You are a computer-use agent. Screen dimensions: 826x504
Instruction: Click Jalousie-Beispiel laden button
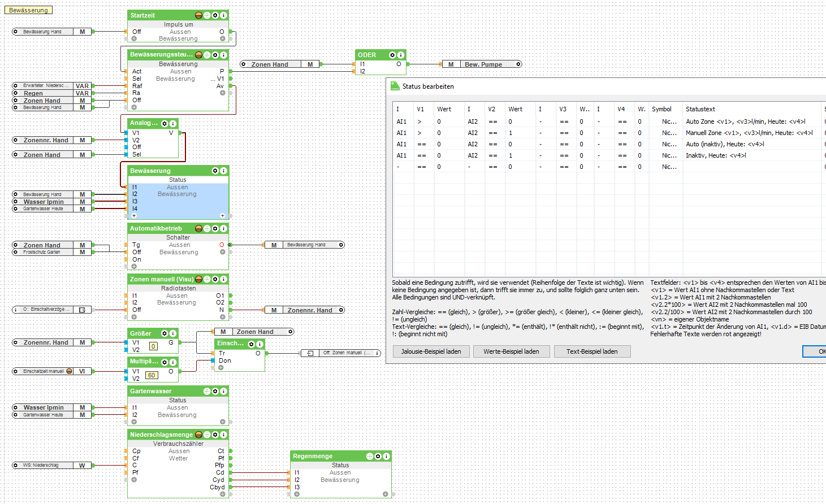pyautogui.click(x=431, y=351)
